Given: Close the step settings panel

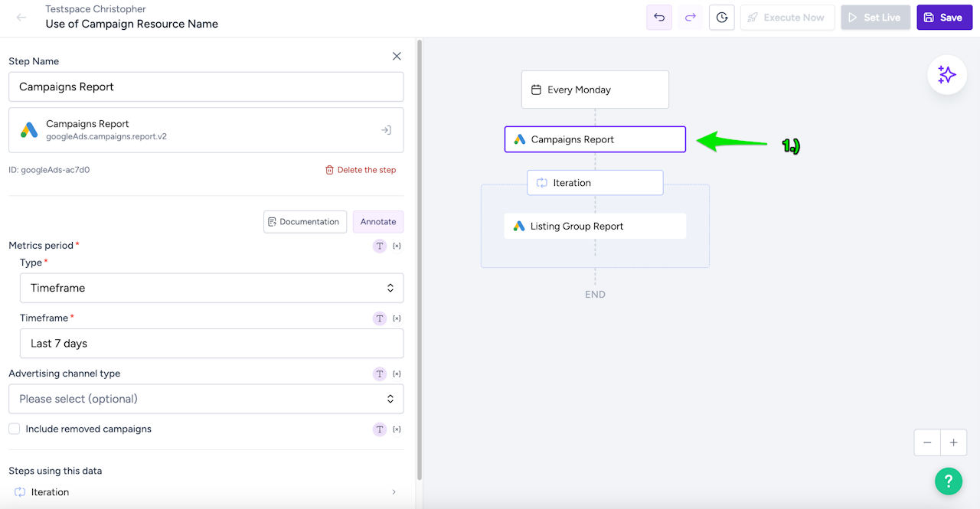Looking at the screenshot, I should (x=397, y=56).
